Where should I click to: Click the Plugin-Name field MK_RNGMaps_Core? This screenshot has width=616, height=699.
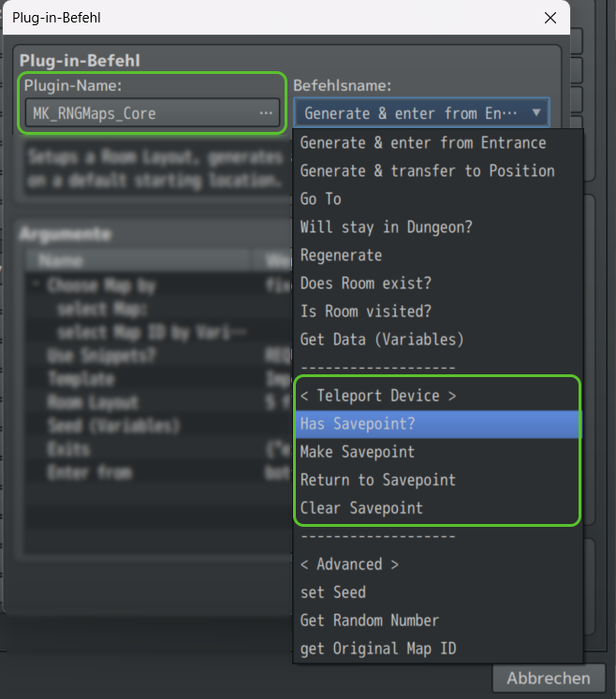pyautogui.click(x=152, y=113)
